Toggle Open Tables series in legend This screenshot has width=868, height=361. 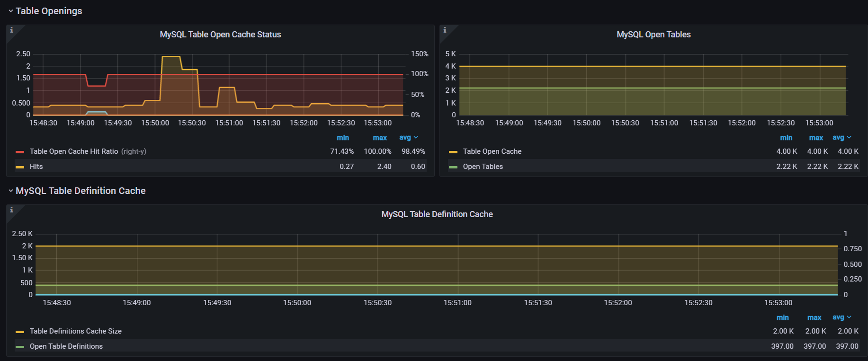click(483, 167)
